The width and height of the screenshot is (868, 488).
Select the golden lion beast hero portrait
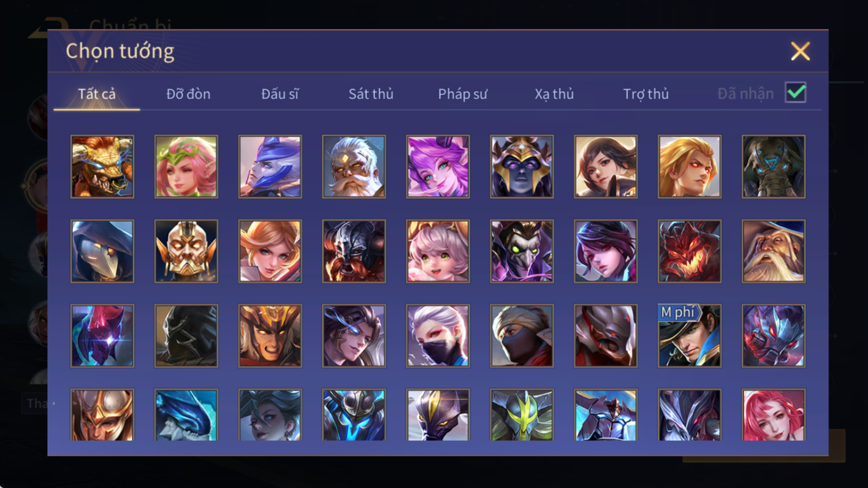click(102, 166)
